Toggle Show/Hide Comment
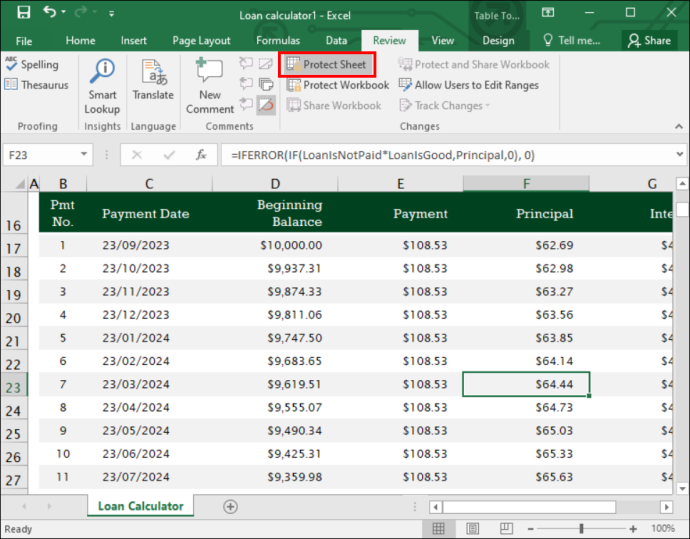The width and height of the screenshot is (690, 539). pyautogui.click(x=266, y=64)
